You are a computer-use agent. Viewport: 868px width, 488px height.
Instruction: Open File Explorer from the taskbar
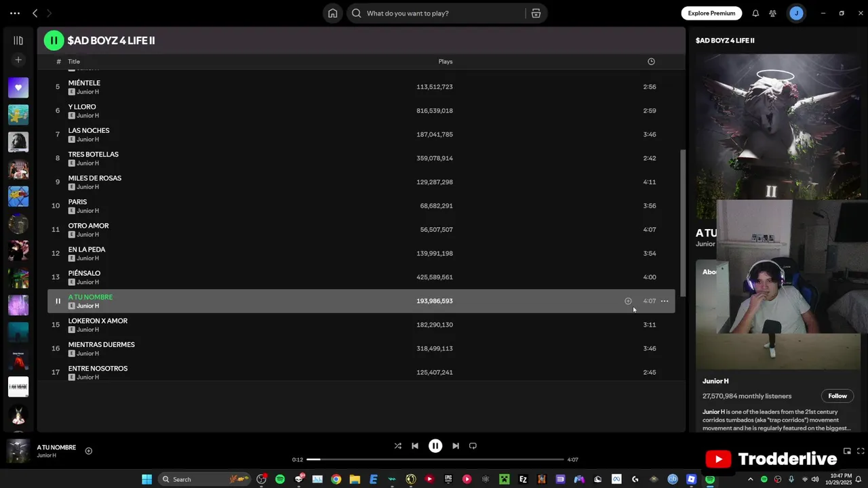(x=355, y=479)
